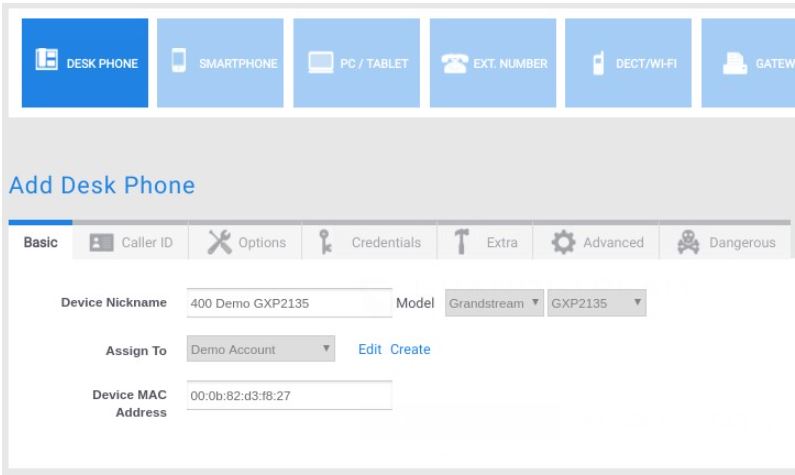Go to the Advanced tab
The image size is (795, 475).
pyautogui.click(x=600, y=243)
